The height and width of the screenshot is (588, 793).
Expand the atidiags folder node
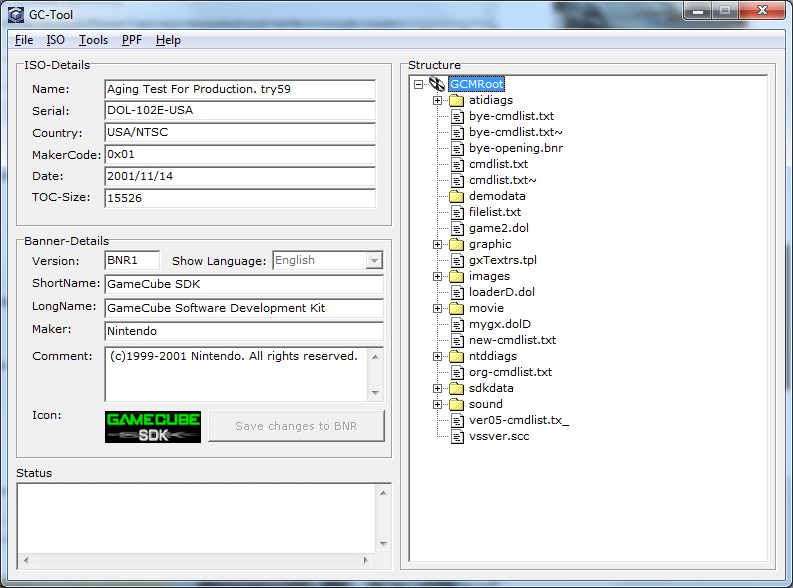pyautogui.click(x=437, y=101)
